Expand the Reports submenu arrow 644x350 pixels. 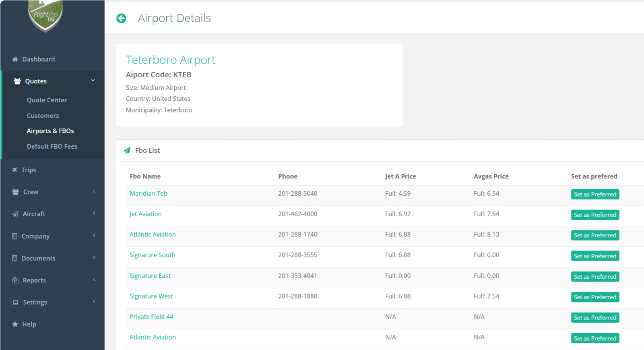tap(94, 280)
